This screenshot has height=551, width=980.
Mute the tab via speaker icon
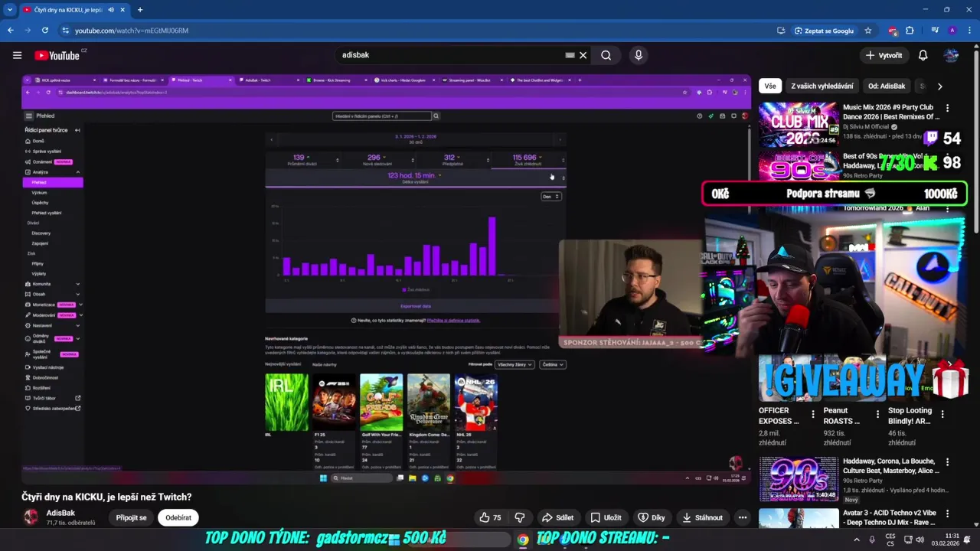click(x=111, y=10)
